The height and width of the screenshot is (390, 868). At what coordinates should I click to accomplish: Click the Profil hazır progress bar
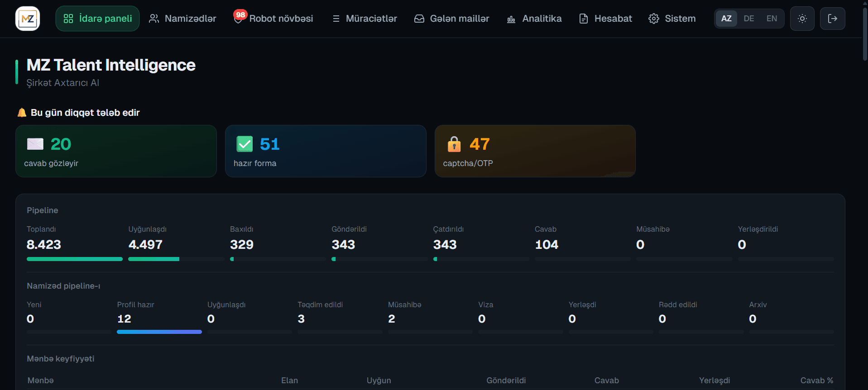pyautogui.click(x=159, y=332)
